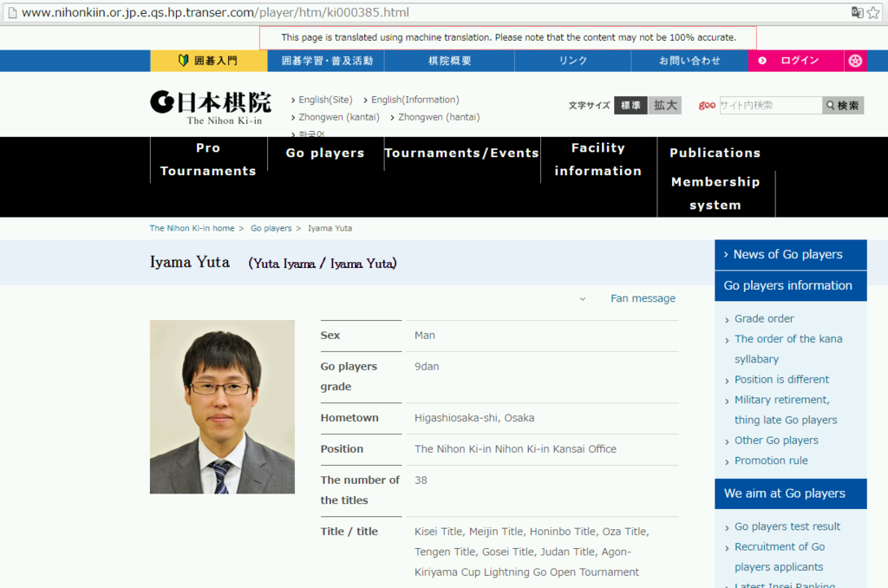Screen dimensions: 888x588
Task: Click the round pink icon beside ログイン
Action: coord(855,61)
